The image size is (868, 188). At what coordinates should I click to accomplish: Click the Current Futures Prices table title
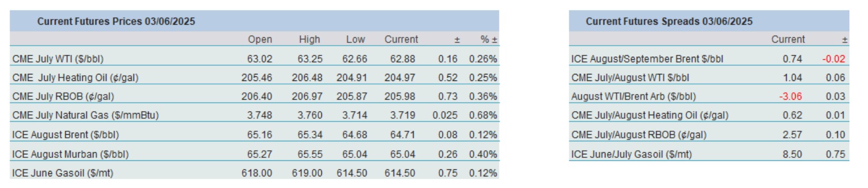[116, 22]
